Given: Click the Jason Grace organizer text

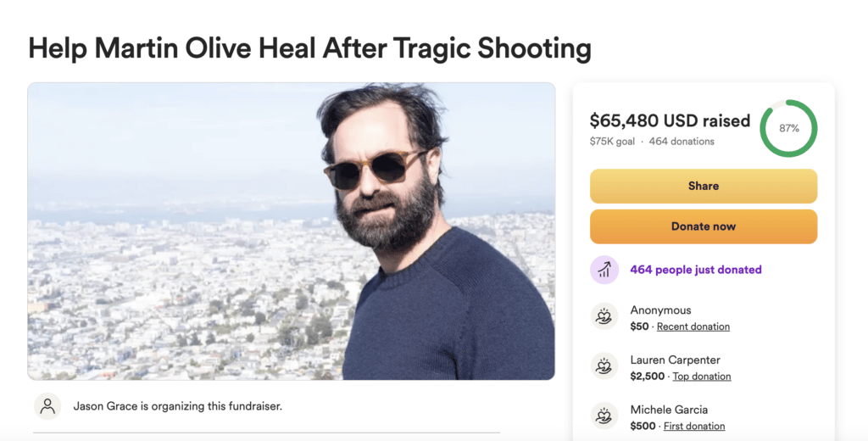Looking at the screenshot, I should pyautogui.click(x=178, y=406).
